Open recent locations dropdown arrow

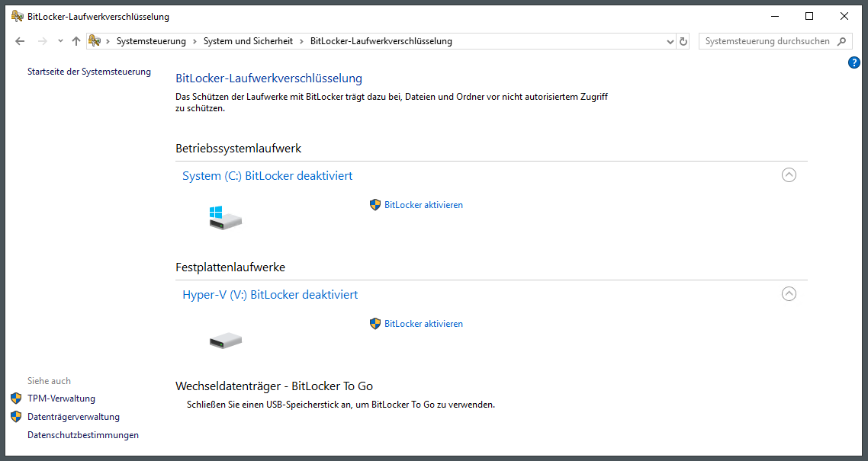[x=60, y=41]
